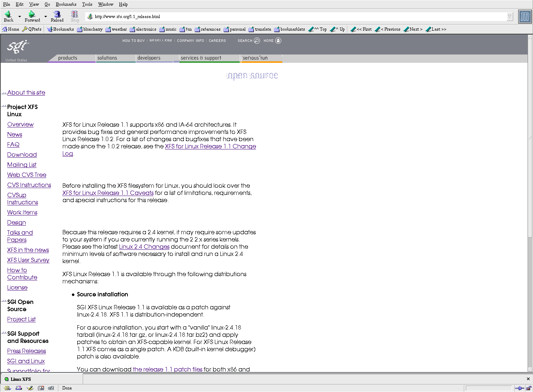The width and height of the screenshot is (533, 392).
Task: Click the < Previous bookmarklet
Action: (387, 29)
